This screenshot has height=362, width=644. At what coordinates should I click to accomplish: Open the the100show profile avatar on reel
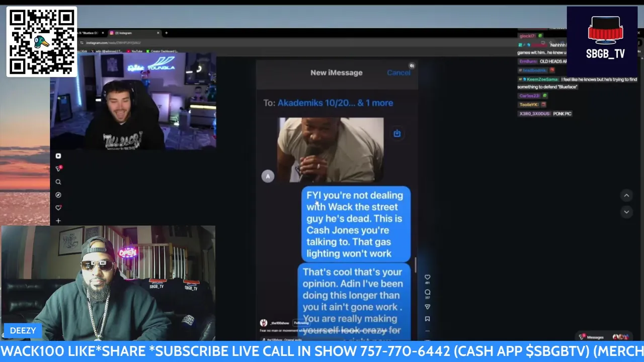coord(263,323)
